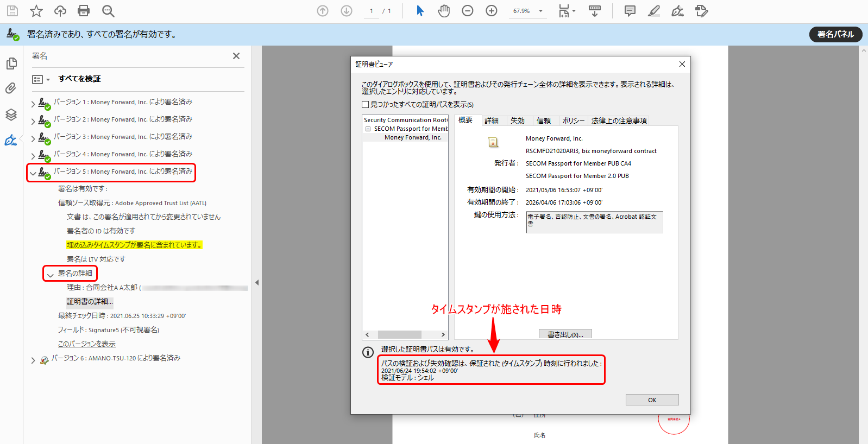This screenshot has height=444, width=868.
Task: Print the document via printer icon
Action: click(x=84, y=11)
